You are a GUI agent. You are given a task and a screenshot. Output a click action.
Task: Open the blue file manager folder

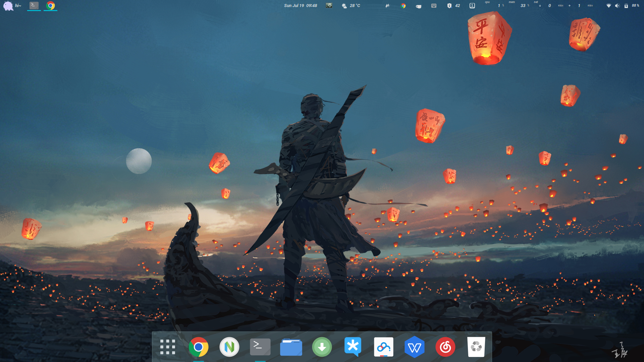[x=291, y=347]
